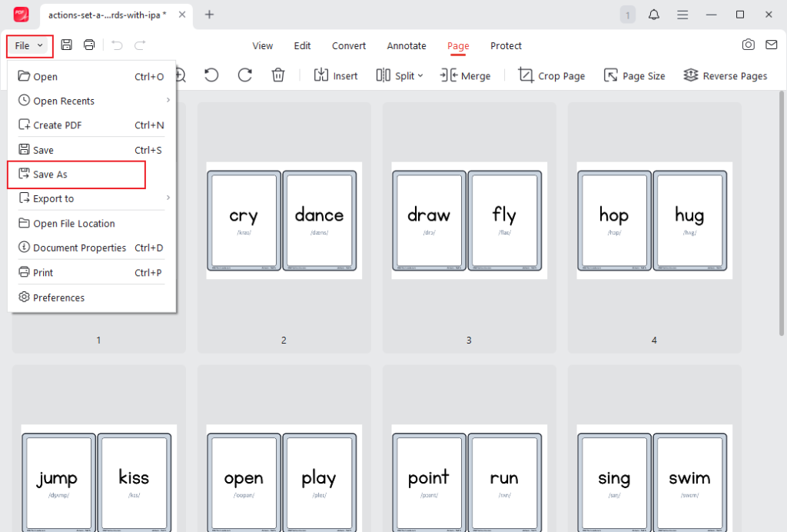Screen dimensions: 787x532
Task: Select thumbnail with open and play cards
Action: (284, 478)
